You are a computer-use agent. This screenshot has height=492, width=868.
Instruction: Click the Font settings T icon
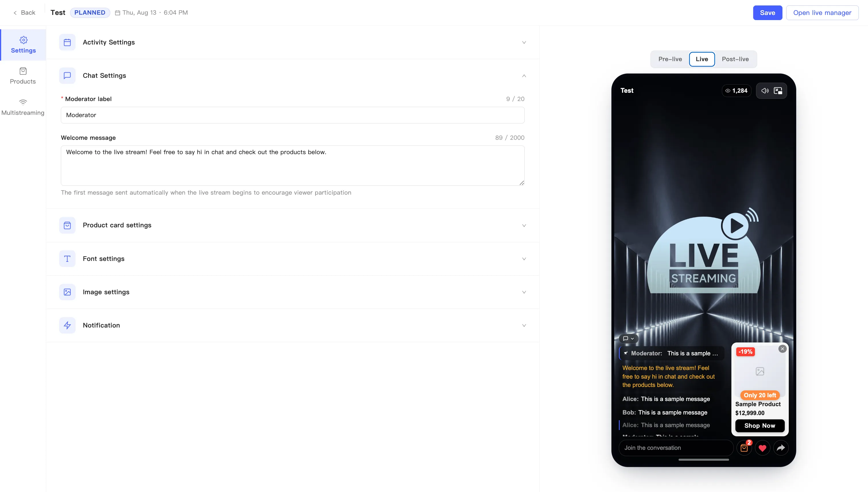pyautogui.click(x=67, y=259)
